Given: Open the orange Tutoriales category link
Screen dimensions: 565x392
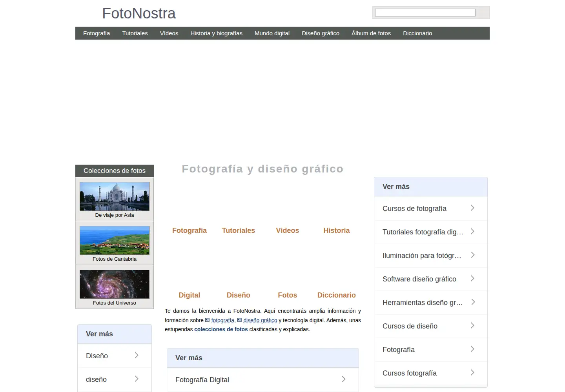Looking at the screenshot, I should pos(239,230).
